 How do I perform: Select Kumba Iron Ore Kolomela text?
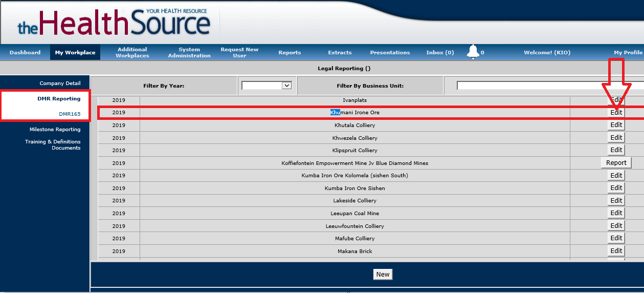tap(354, 176)
